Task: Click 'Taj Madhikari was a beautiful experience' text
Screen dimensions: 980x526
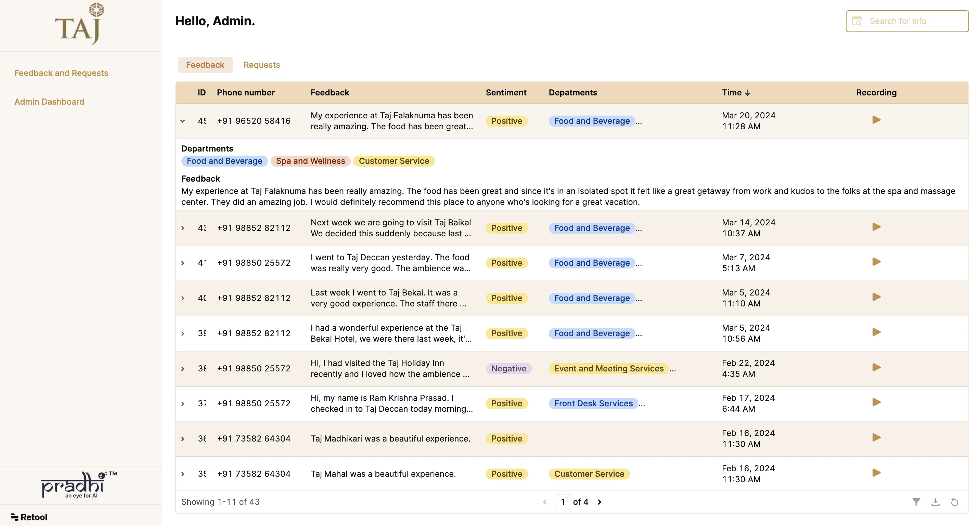Action: [x=390, y=439]
